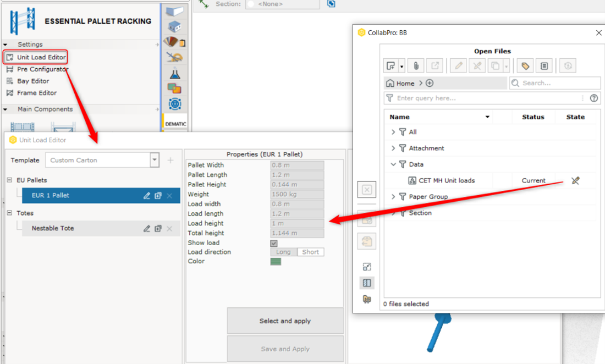Open the Frame Editor setting
The image size is (605, 364).
(32, 93)
